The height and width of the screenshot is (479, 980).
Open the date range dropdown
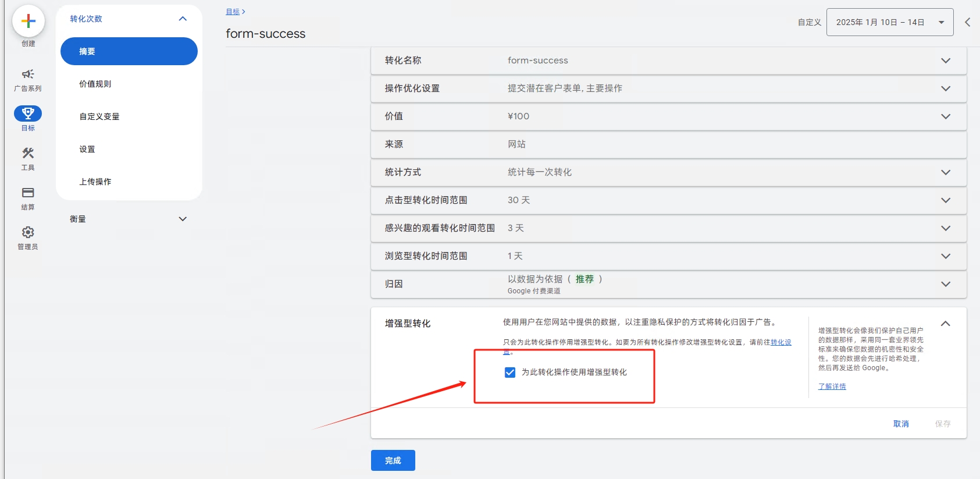(890, 22)
